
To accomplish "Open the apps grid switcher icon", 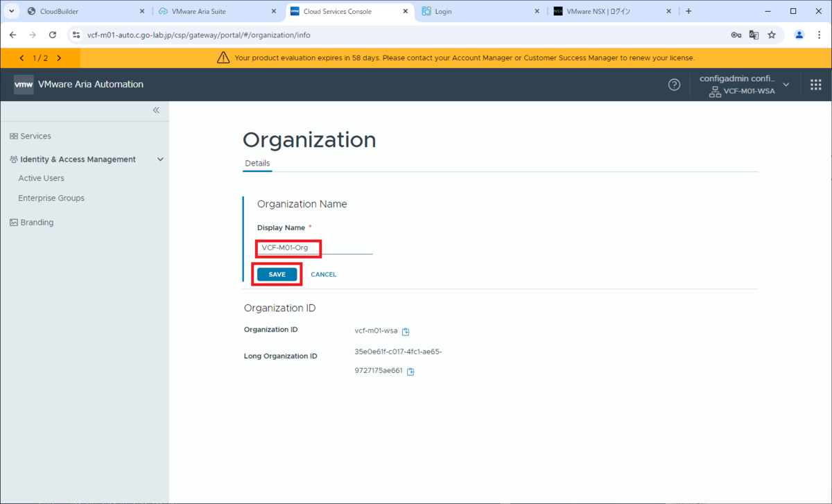I will pyautogui.click(x=815, y=85).
